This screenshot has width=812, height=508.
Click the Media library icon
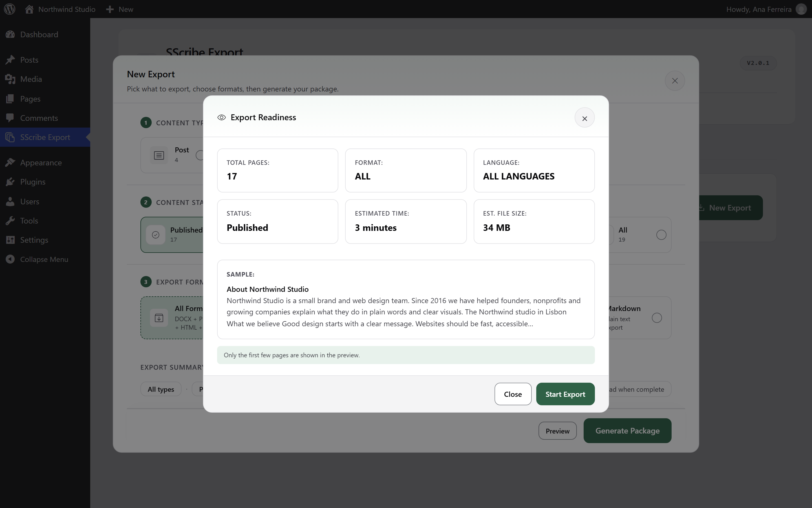point(10,79)
